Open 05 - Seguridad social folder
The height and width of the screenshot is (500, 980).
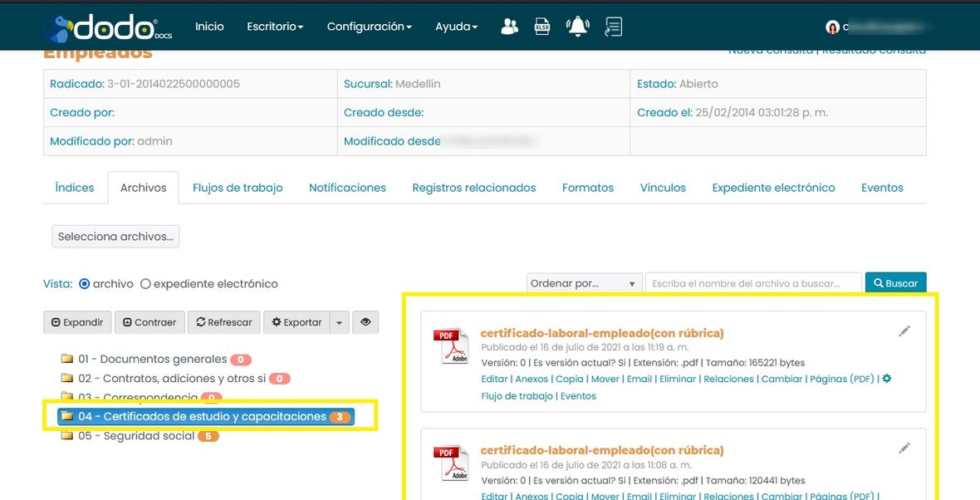pos(136,435)
